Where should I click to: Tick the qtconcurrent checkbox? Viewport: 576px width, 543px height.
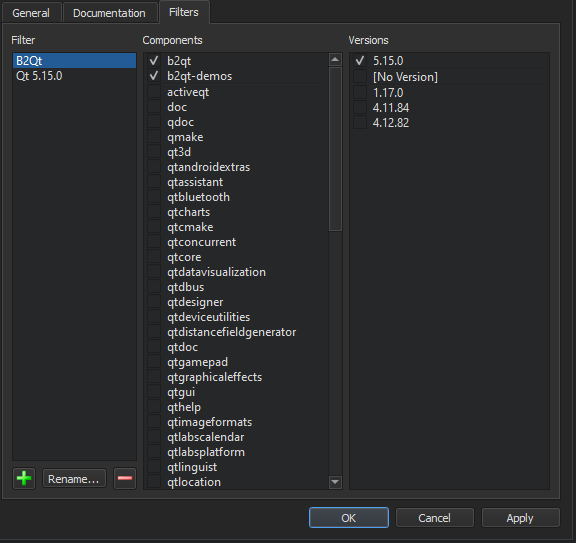pyautogui.click(x=154, y=242)
